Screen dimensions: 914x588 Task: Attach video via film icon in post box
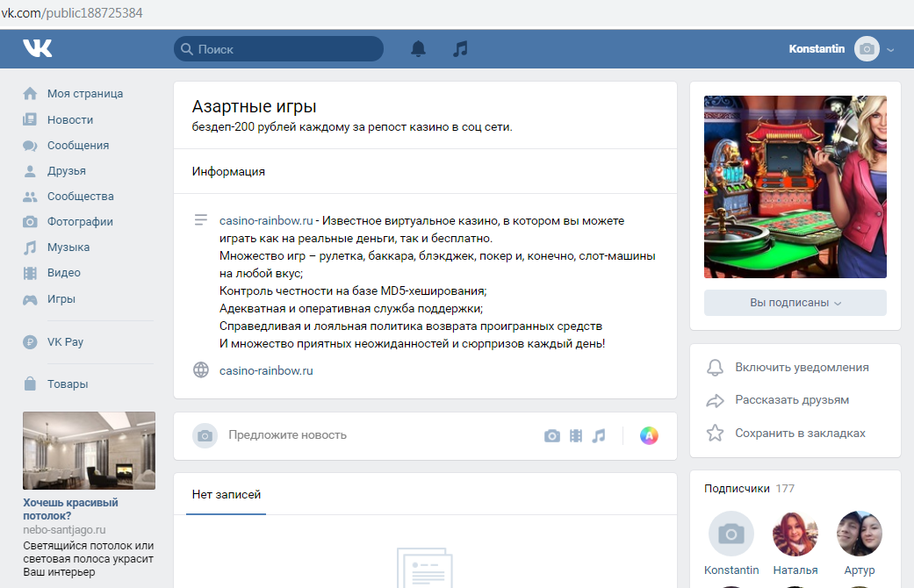click(576, 436)
